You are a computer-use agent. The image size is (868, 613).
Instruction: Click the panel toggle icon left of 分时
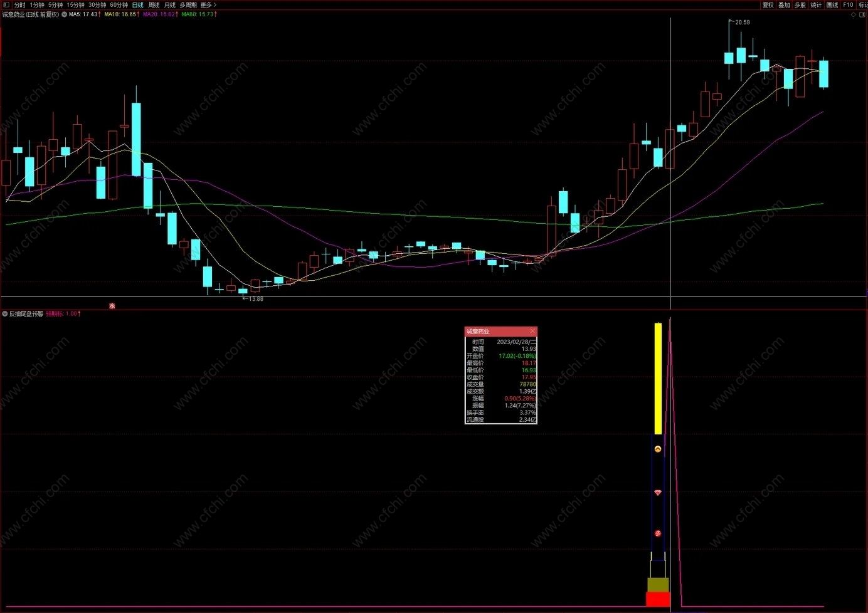click(x=6, y=4)
